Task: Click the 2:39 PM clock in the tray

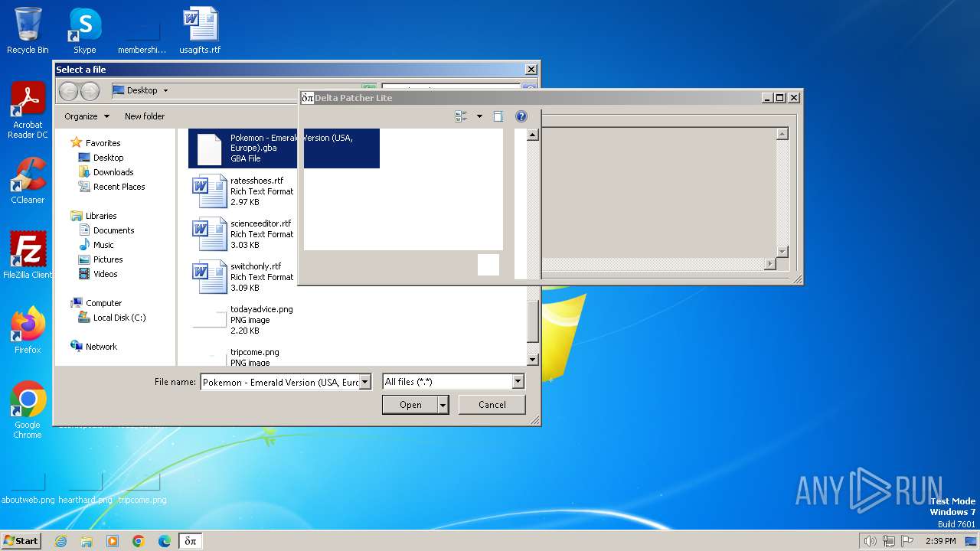Action: [x=940, y=541]
